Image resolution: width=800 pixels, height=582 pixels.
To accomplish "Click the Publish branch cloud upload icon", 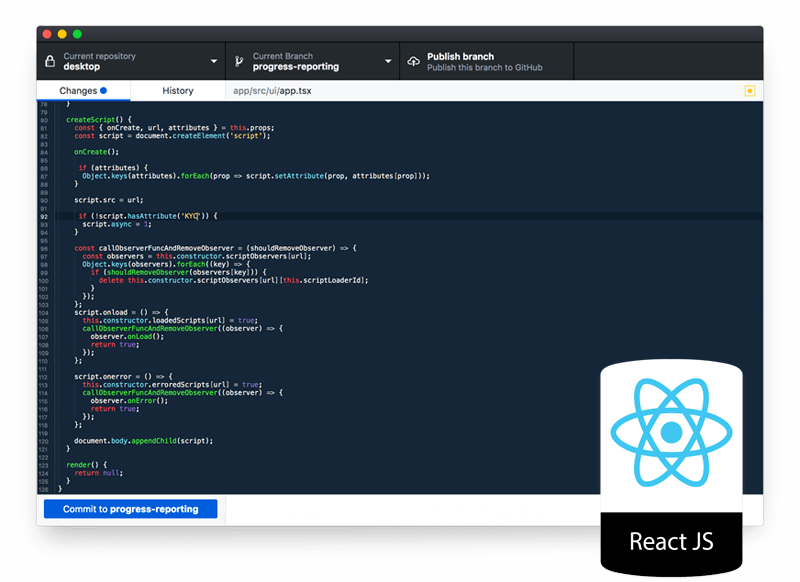I will 413,62.
